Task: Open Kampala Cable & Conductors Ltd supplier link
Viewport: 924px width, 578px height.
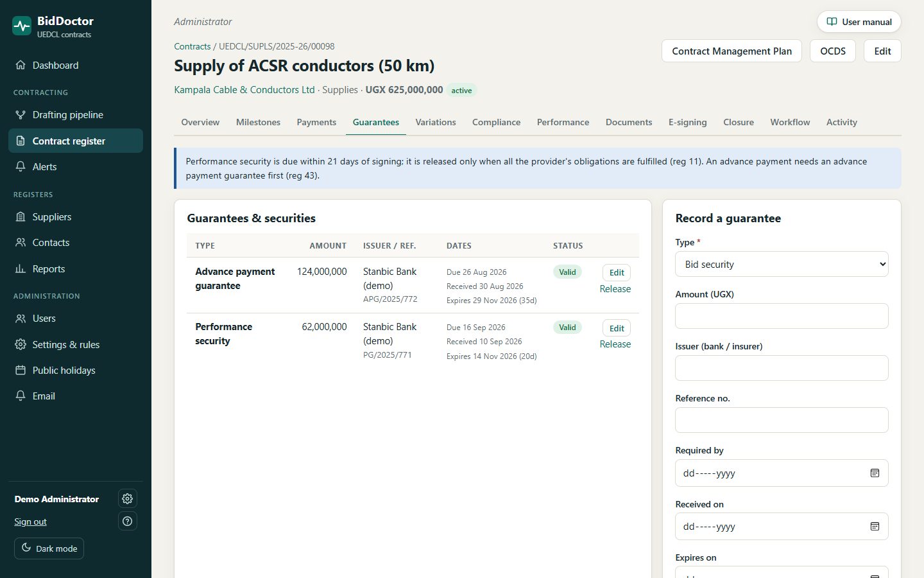Action: [x=244, y=90]
